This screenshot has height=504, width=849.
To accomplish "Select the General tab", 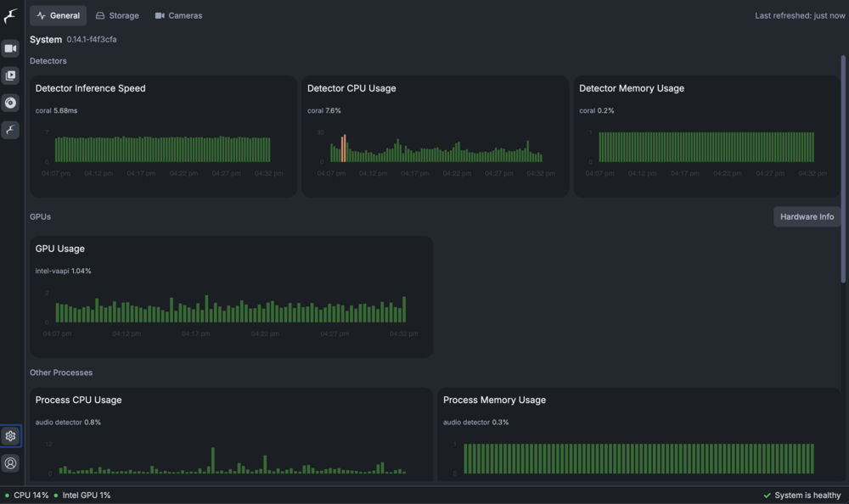I will tap(58, 16).
